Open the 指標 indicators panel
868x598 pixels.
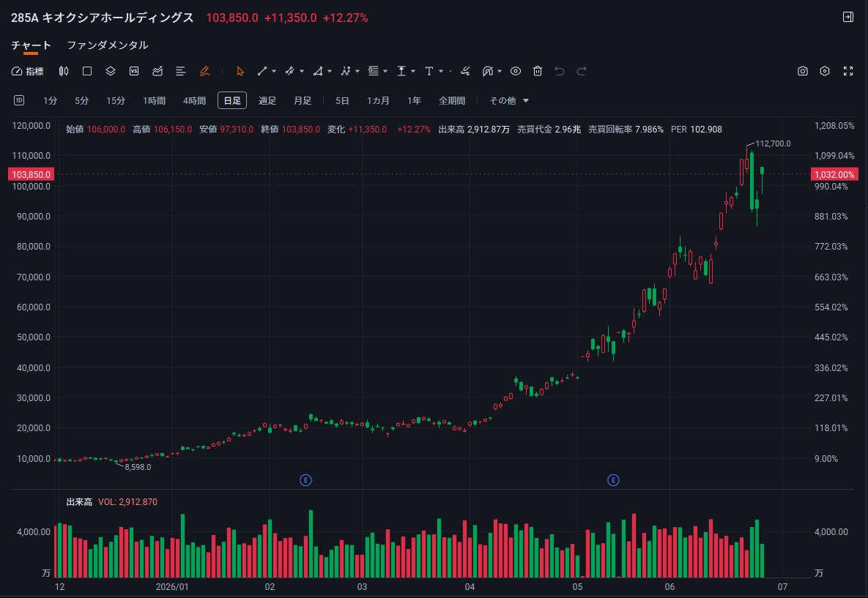coord(28,71)
